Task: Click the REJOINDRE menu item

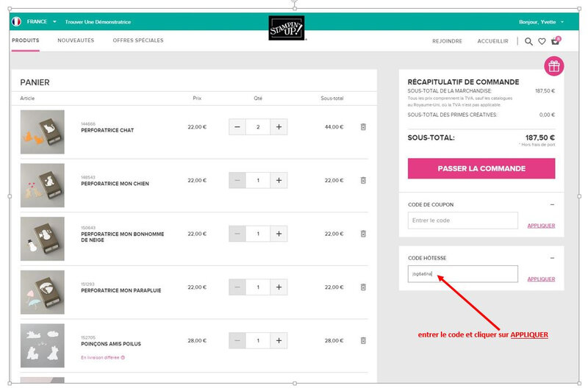Action: click(447, 41)
